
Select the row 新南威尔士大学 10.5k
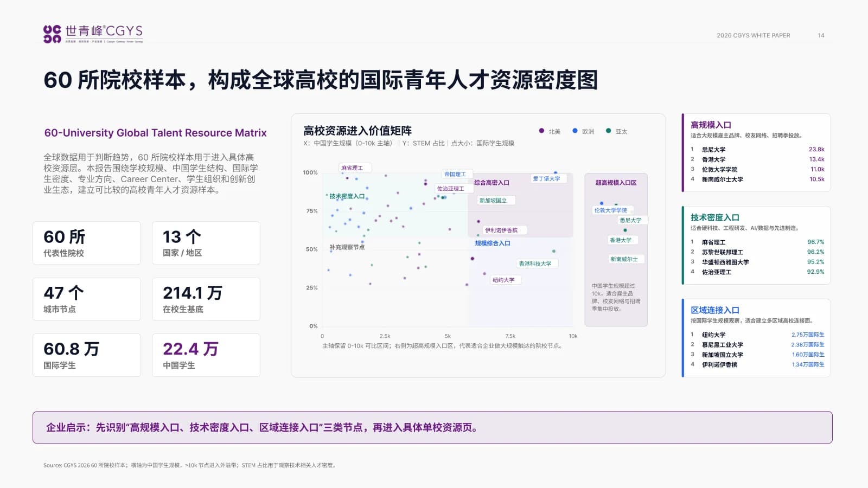click(757, 179)
